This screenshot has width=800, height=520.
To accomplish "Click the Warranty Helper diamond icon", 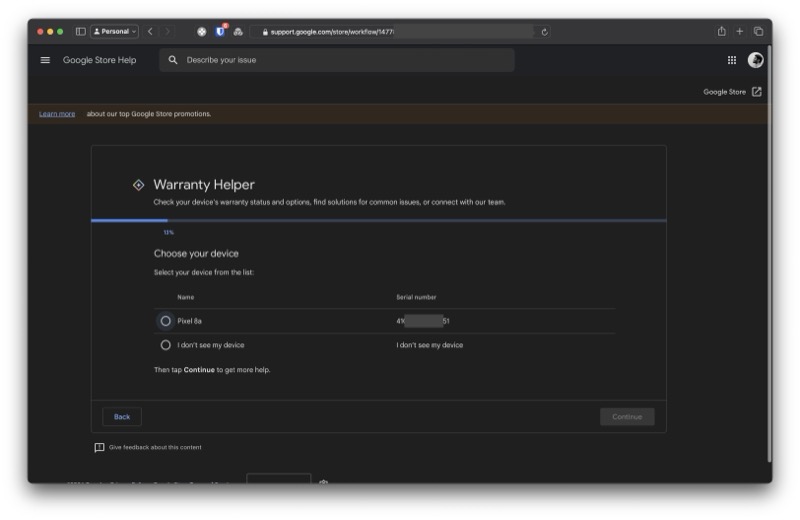I will coord(138,185).
